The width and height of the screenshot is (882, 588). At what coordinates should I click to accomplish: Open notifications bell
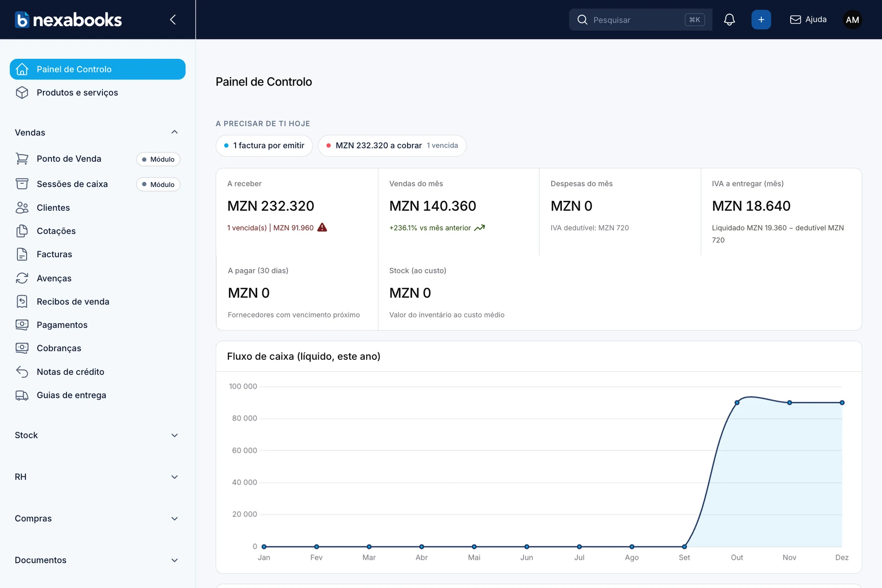coord(729,20)
